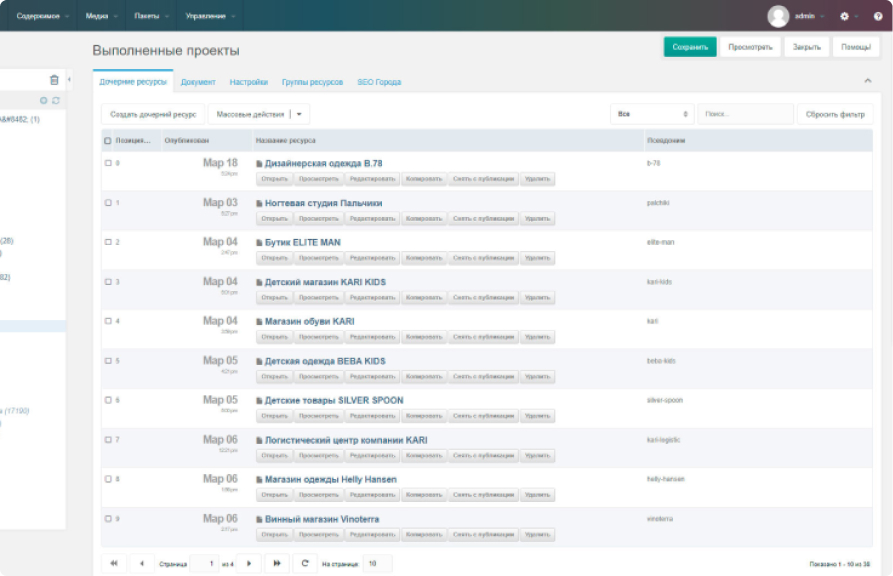Refresh the resources grid in pagination bar

(305, 564)
